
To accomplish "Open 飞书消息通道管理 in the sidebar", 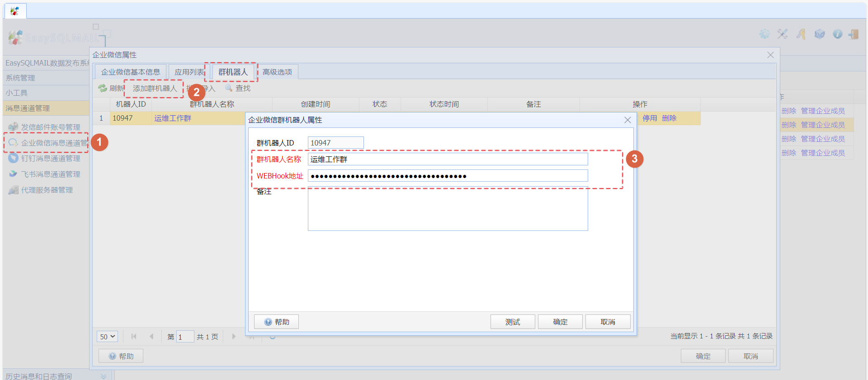I will (x=45, y=174).
